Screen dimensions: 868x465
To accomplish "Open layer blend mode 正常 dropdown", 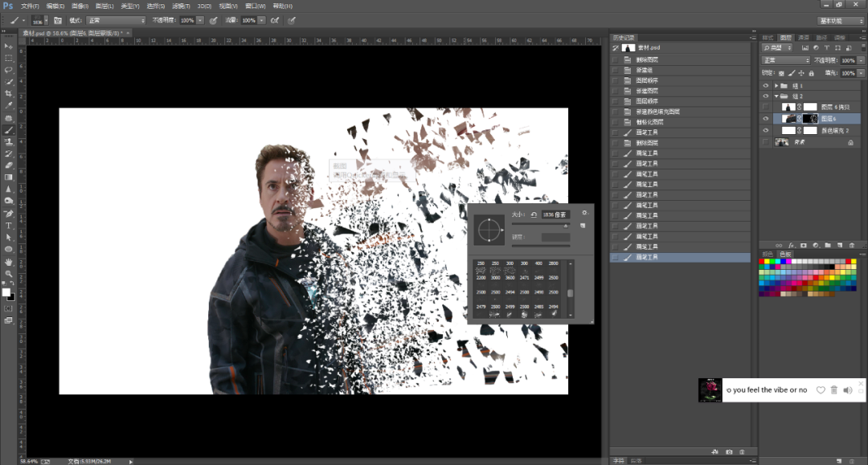I will [x=786, y=60].
